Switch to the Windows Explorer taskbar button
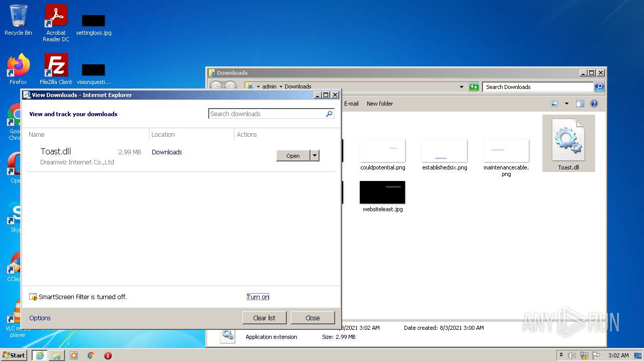The height and width of the screenshot is (362, 644). (57, 355)
